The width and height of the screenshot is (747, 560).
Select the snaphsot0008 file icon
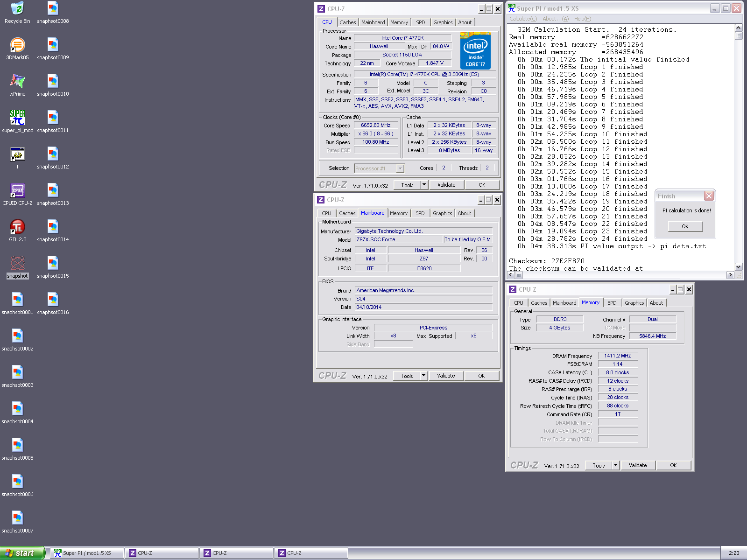click(x=53, y=12)
